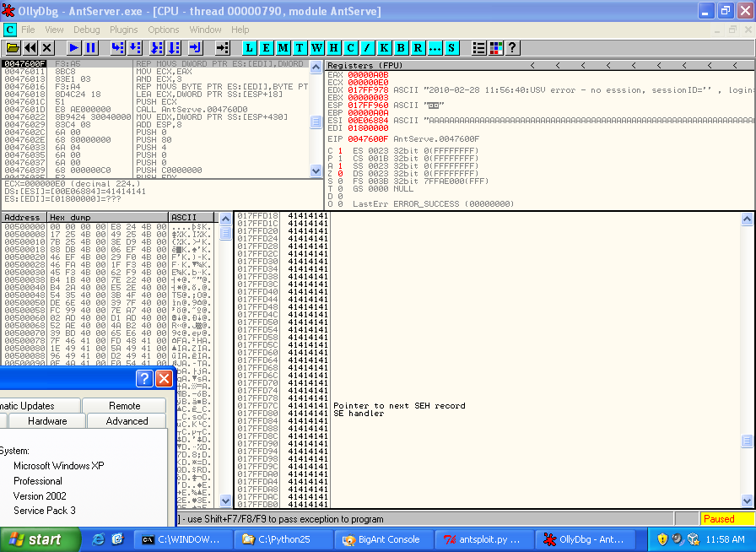Click the Address column header in dump
The height and width of the screenshot is (552, 756).
pos(24,217)
